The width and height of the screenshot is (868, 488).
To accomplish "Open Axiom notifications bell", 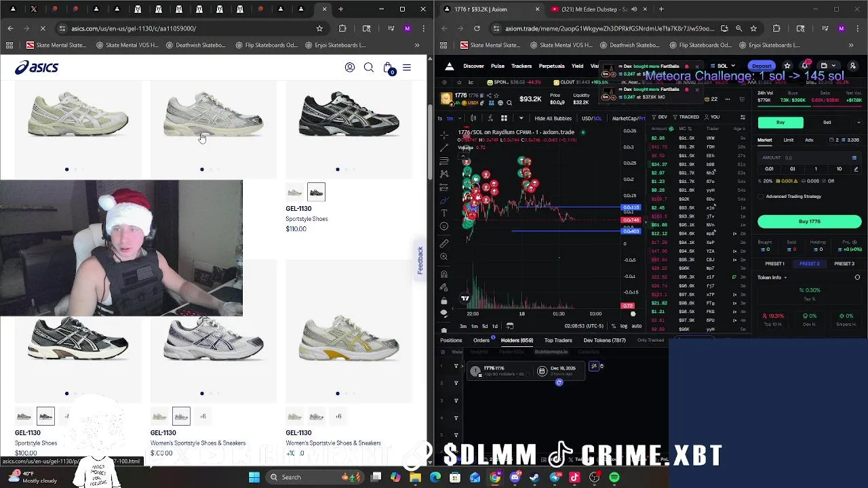I will pyautogui.click(x=805, y=66).
